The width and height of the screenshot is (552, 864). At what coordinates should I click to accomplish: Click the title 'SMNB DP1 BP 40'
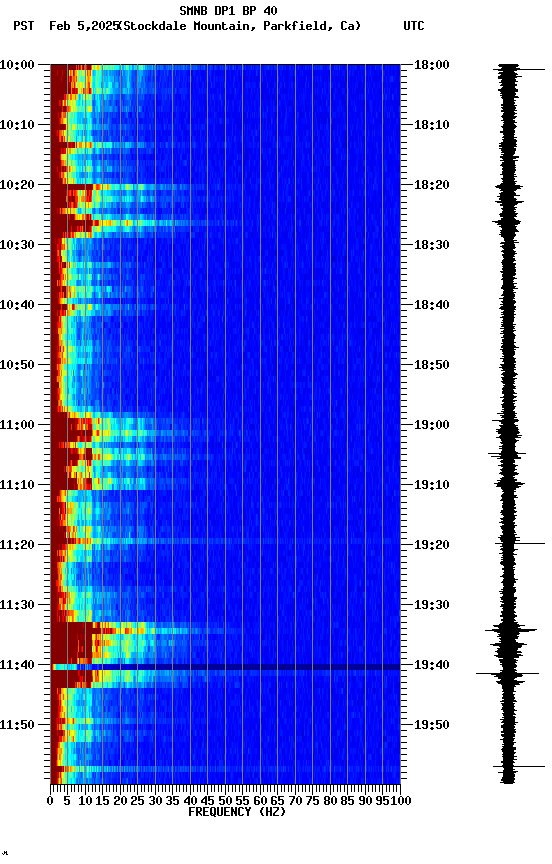(x=228, y=10)
